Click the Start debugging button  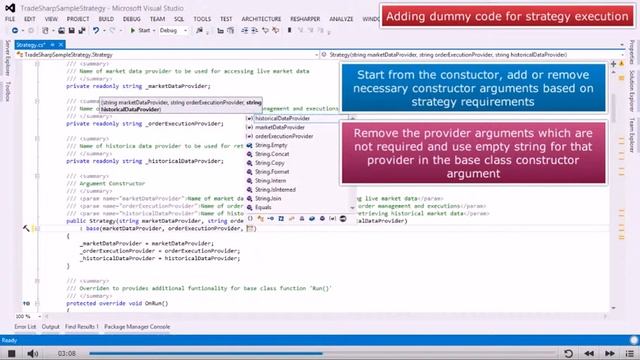(x=140, y=31)
